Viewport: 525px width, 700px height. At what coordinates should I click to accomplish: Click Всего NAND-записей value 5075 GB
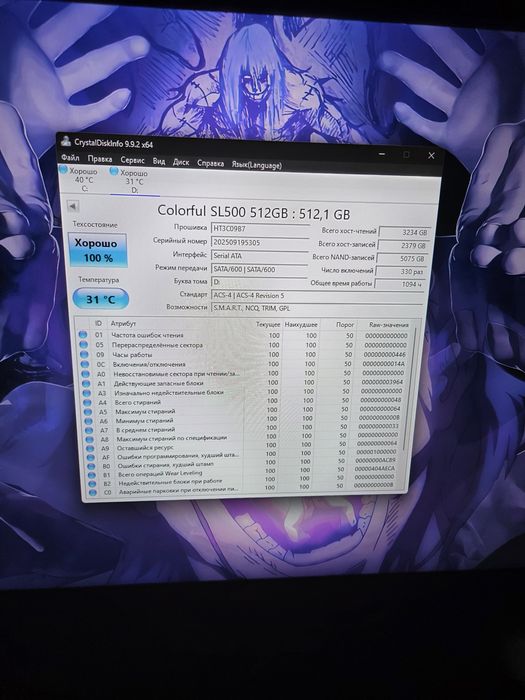402,258
